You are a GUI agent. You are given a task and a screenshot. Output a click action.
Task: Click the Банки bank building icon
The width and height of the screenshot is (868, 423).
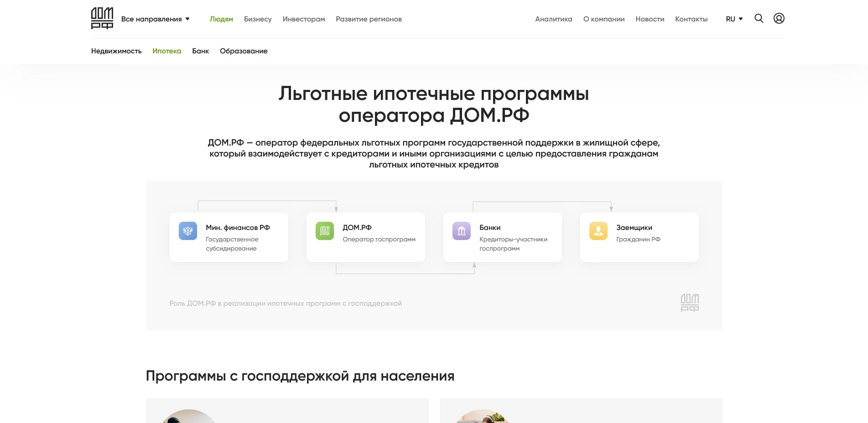[461, 231]
